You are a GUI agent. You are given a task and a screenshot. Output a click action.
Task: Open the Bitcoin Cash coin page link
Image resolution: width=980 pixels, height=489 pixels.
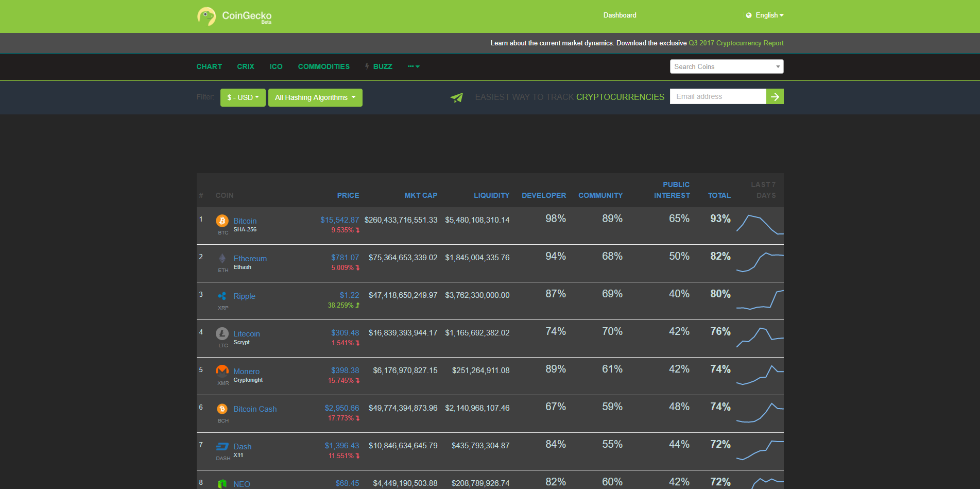click(x=255, y=409)
